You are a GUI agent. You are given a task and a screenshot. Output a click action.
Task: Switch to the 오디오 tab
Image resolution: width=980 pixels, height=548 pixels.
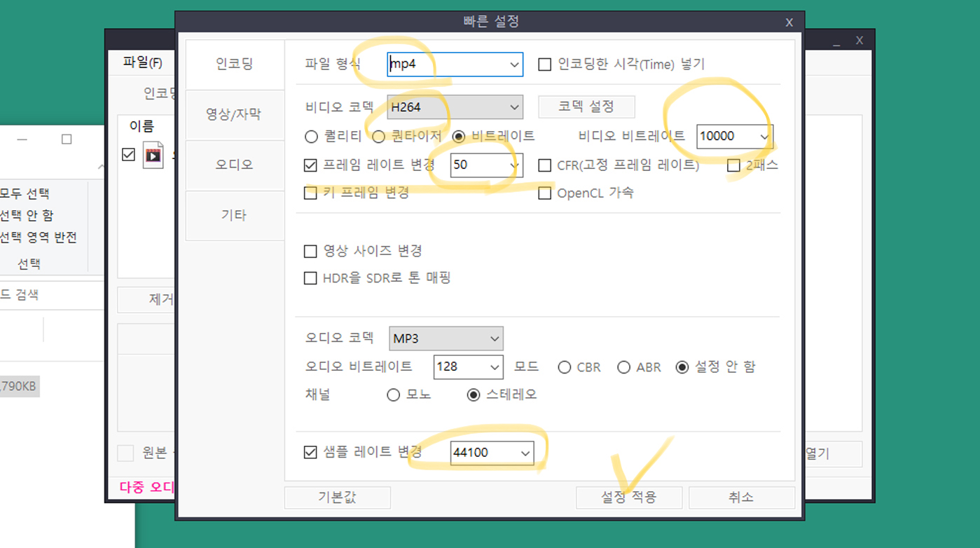[235, 165]
